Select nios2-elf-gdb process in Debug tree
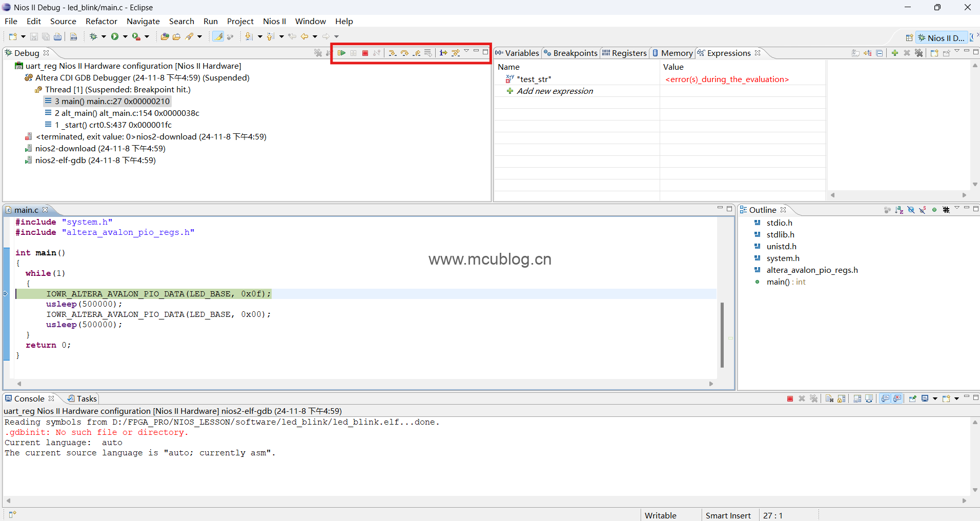This screenshot has width=980, height=521. coord(90,160)
